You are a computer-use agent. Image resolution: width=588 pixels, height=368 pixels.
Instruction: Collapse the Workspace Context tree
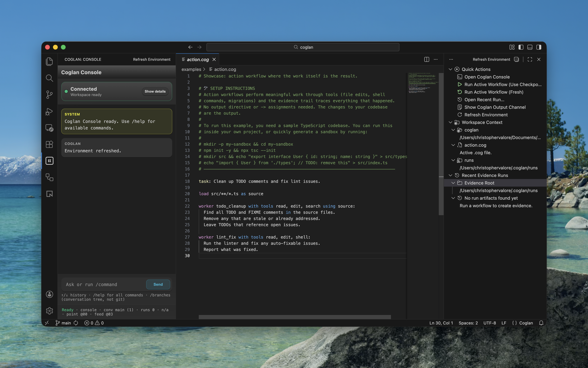tap(451, 122)
